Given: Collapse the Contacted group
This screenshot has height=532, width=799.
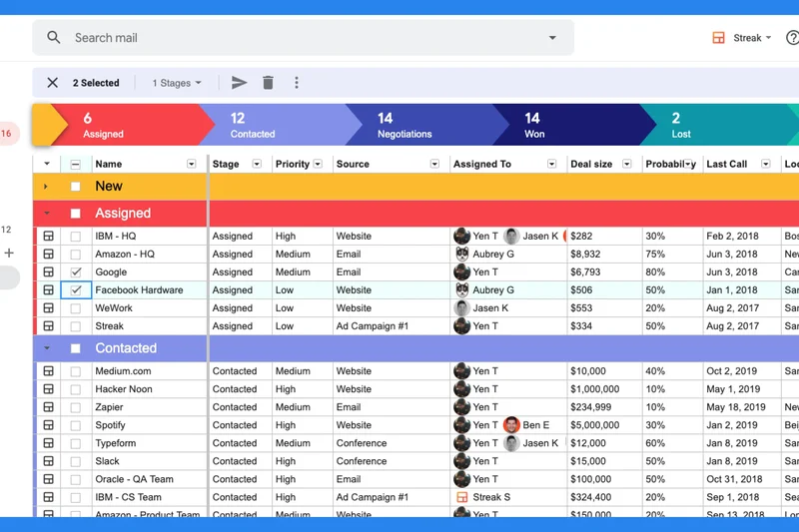Looking at the screenshot, I should (x=46, y=348).
